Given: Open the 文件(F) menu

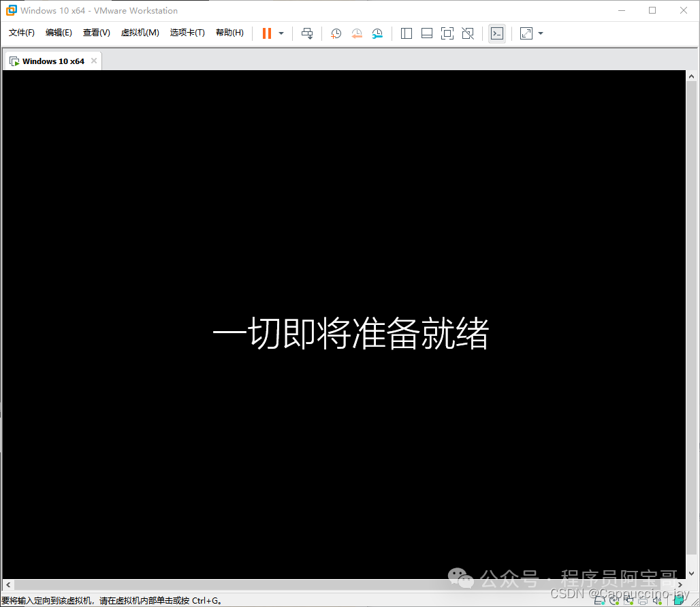Looking at the screenshot, I should pyautogui.click(x=21, y=33).
